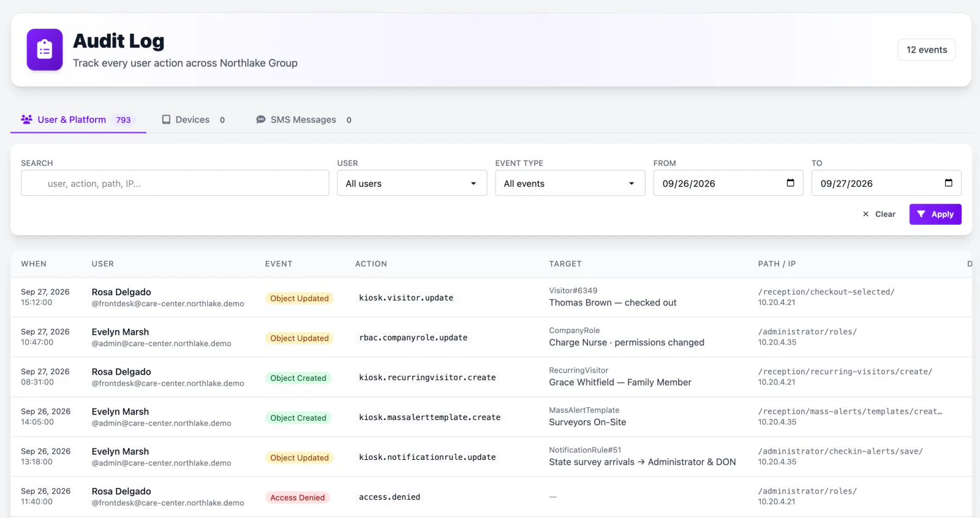
Task: Switch to the Devices tab
Action: 194,119
